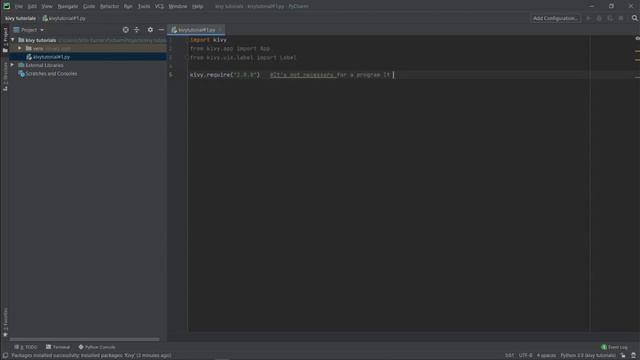Open the VCS menu

(x=159, y=6)
